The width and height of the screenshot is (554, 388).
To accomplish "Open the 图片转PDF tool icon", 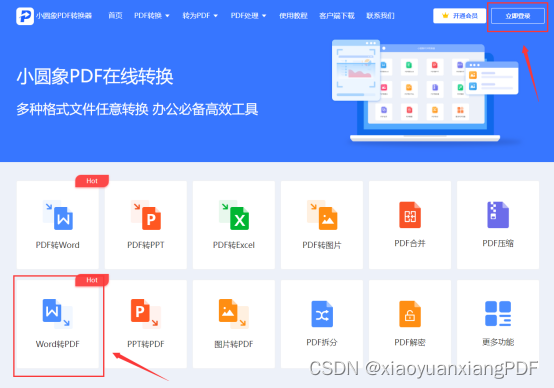I will pos(234,313).
